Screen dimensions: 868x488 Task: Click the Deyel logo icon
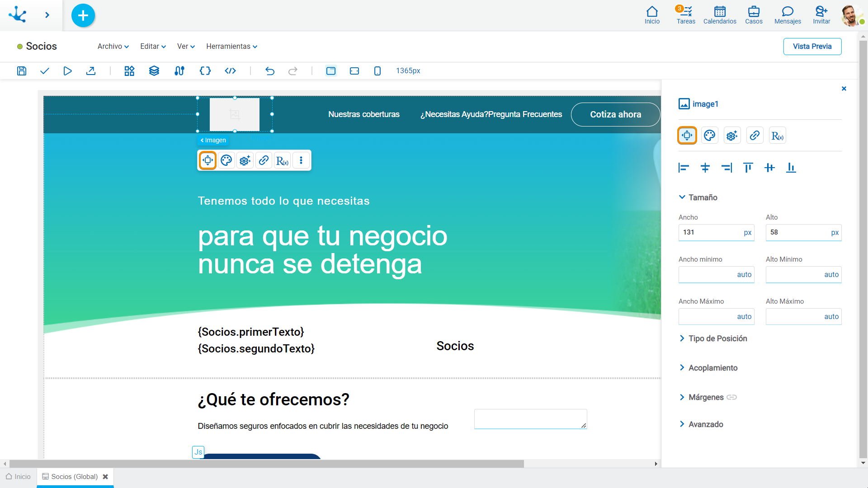[18, 14]
